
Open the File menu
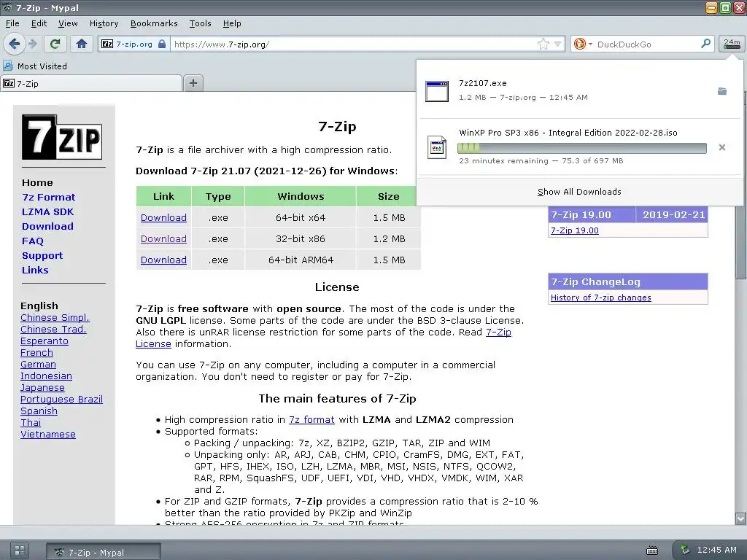12,23
